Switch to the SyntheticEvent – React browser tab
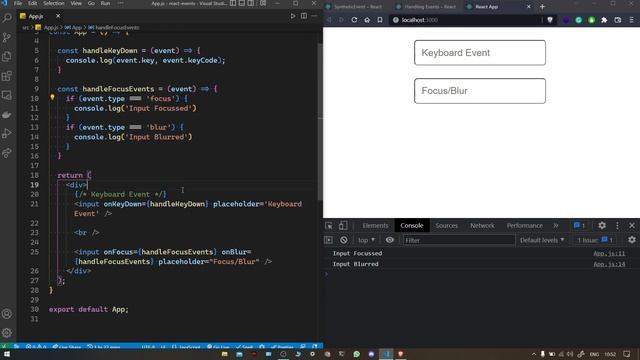Image resolution: width=640 pixels, height=360 pixels. (x=354, y=7)
